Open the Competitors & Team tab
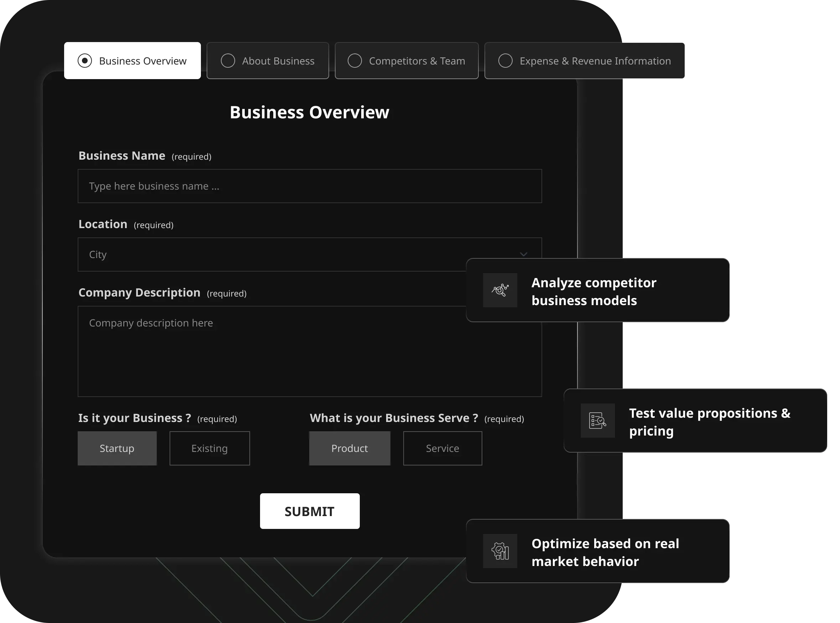 click(x=417, y=61)
